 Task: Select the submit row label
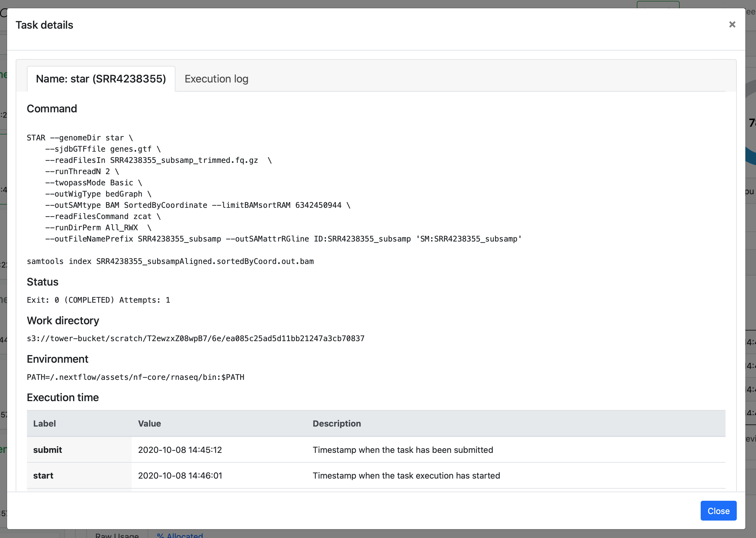tap(47, 450)
